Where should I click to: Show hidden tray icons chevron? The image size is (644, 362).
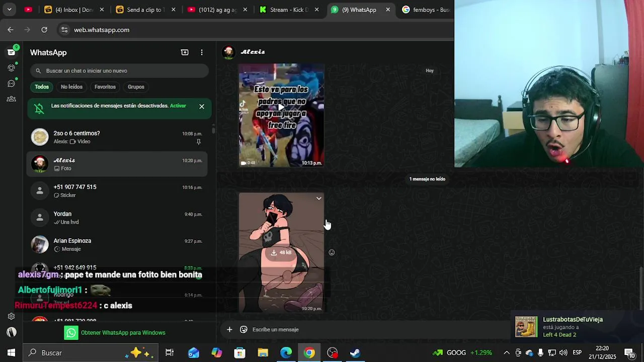point(507,353)
